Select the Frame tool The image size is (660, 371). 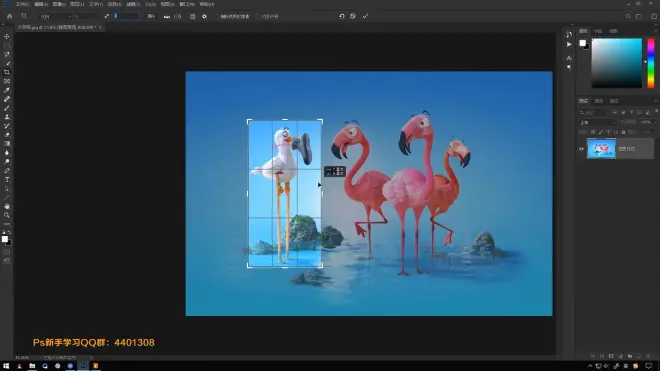[x=7, y=81]
